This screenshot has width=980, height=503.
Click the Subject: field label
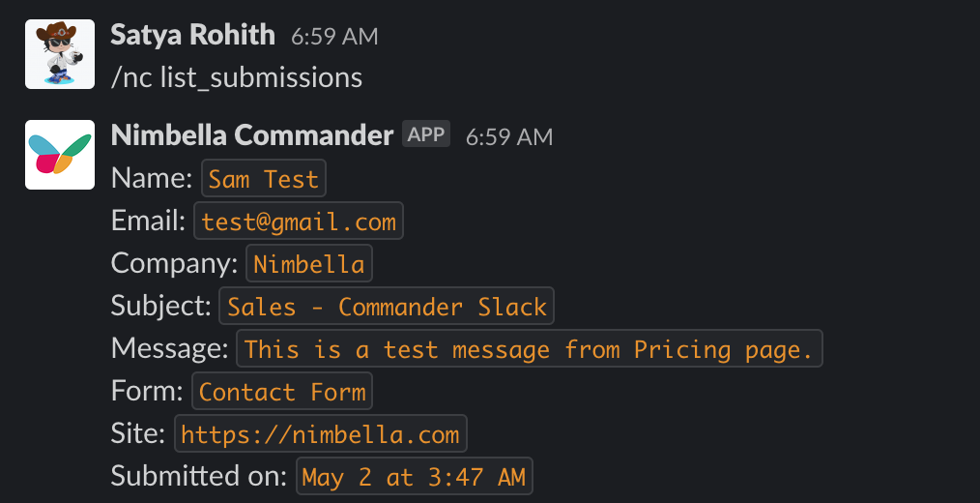[160, 306]
